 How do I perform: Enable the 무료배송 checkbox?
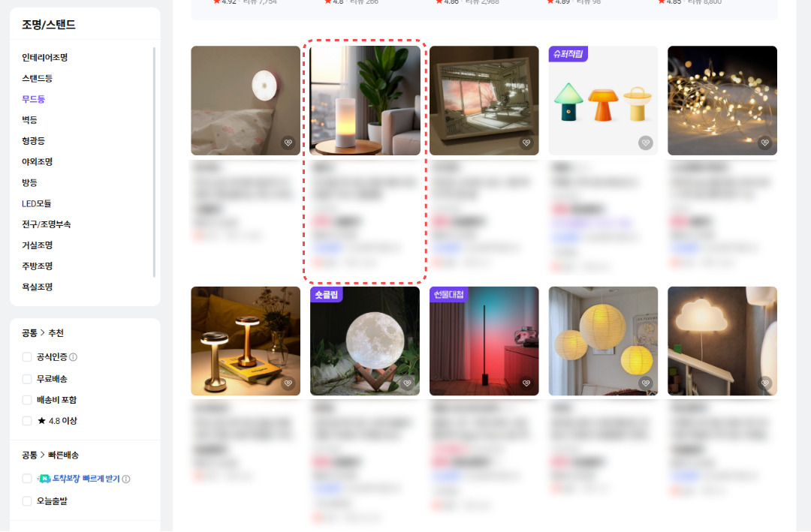tap(27, 379)
